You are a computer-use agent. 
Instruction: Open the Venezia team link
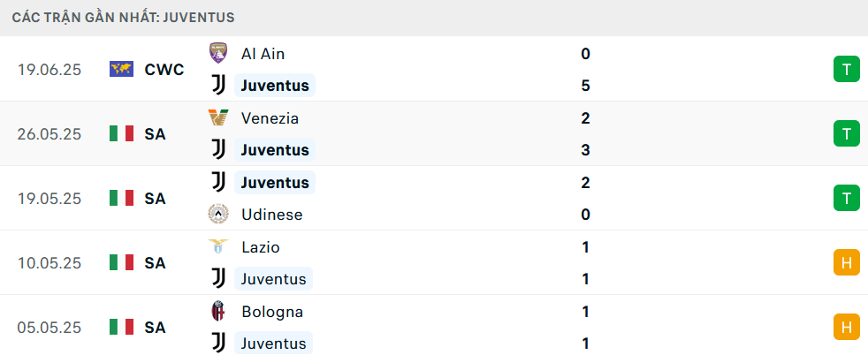point(270,117)
